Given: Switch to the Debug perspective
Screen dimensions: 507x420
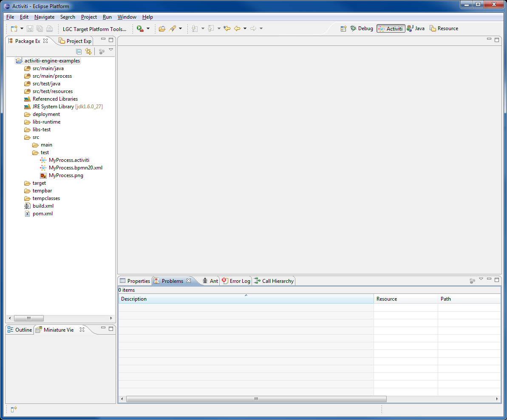Looking at the screenshot, I should 361,28.
